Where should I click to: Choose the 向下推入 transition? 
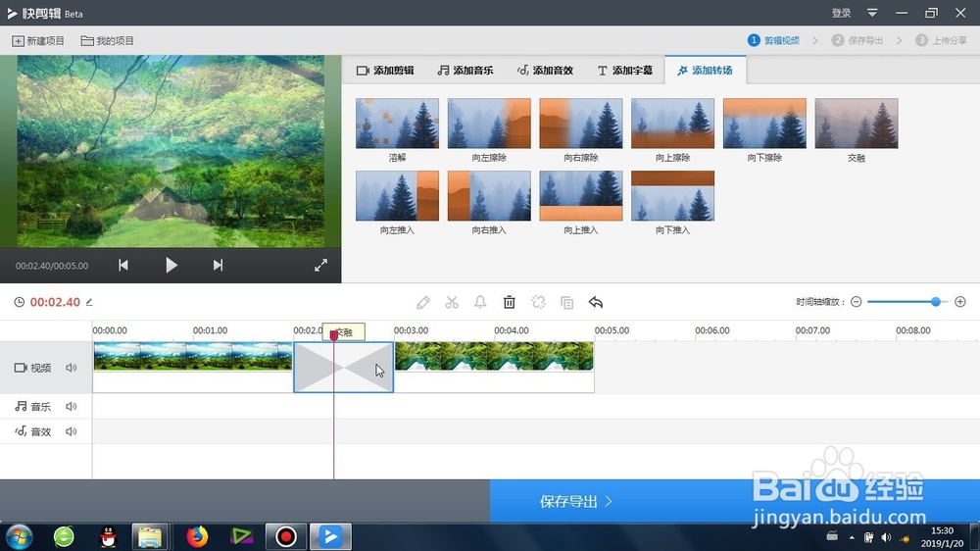coord(672,196)
